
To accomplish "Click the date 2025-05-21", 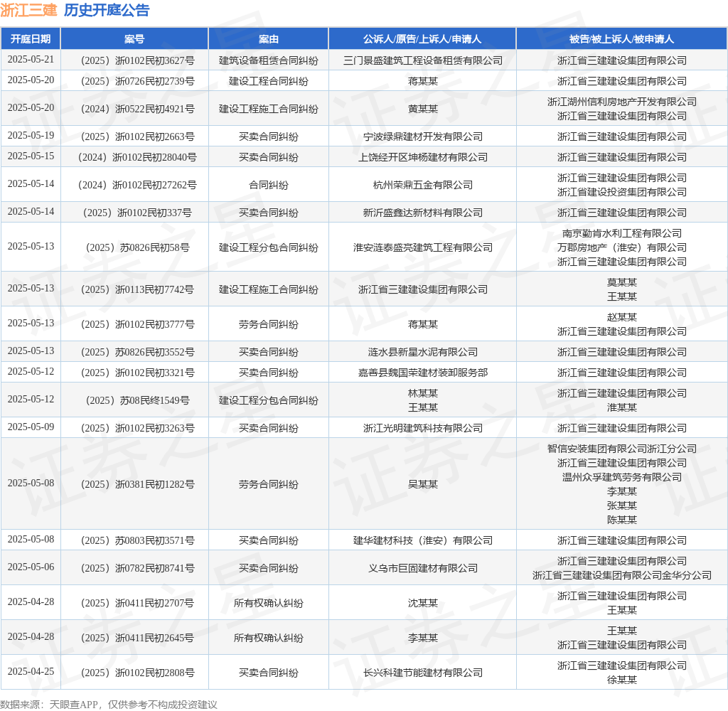I will [x=31, y=60].
